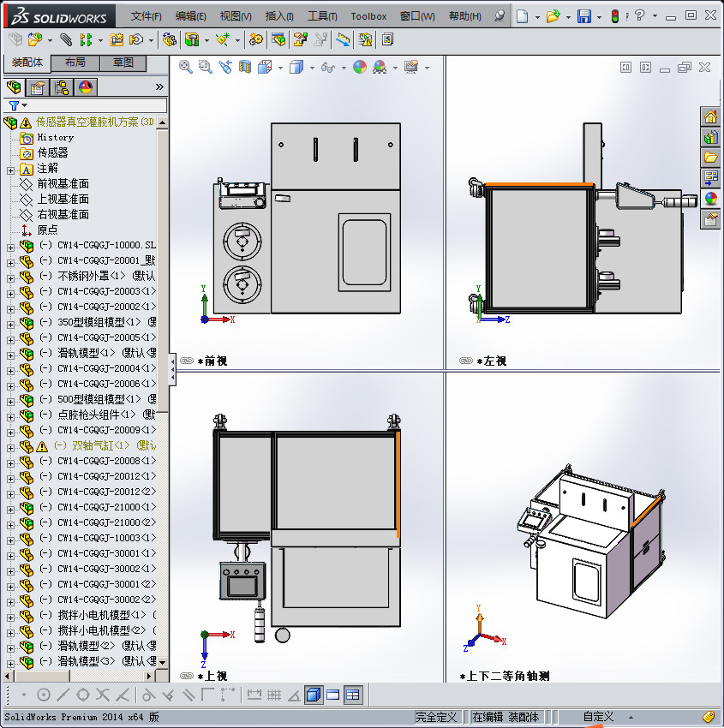Click the tree's horizontal scrollbar right arrow
Screen dimensions: 724x728
click(149, 676)
